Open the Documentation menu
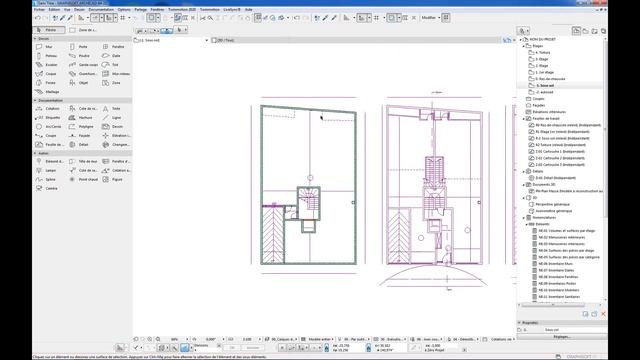Viewport: 640px width, 360px height. point(101,9)
